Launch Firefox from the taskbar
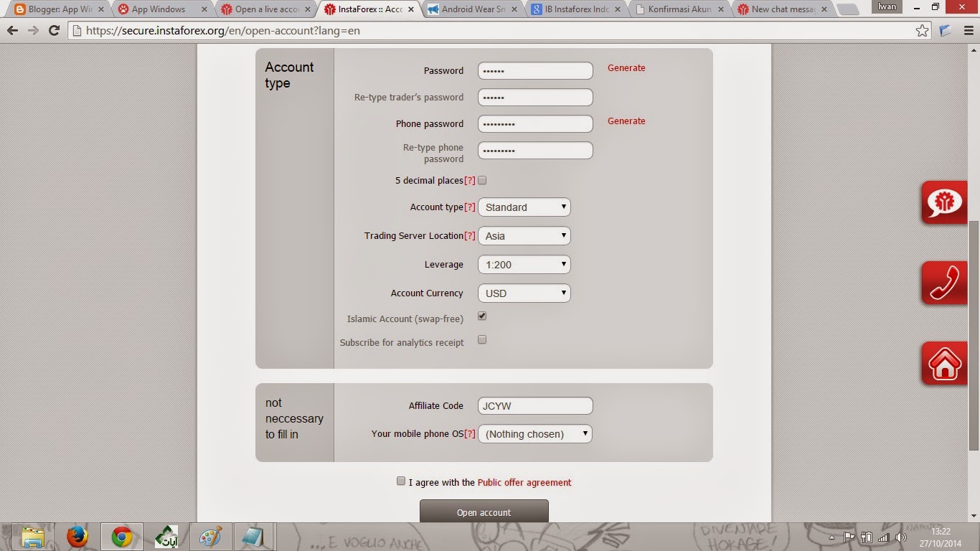980x551 pixels. pos(77,537)
